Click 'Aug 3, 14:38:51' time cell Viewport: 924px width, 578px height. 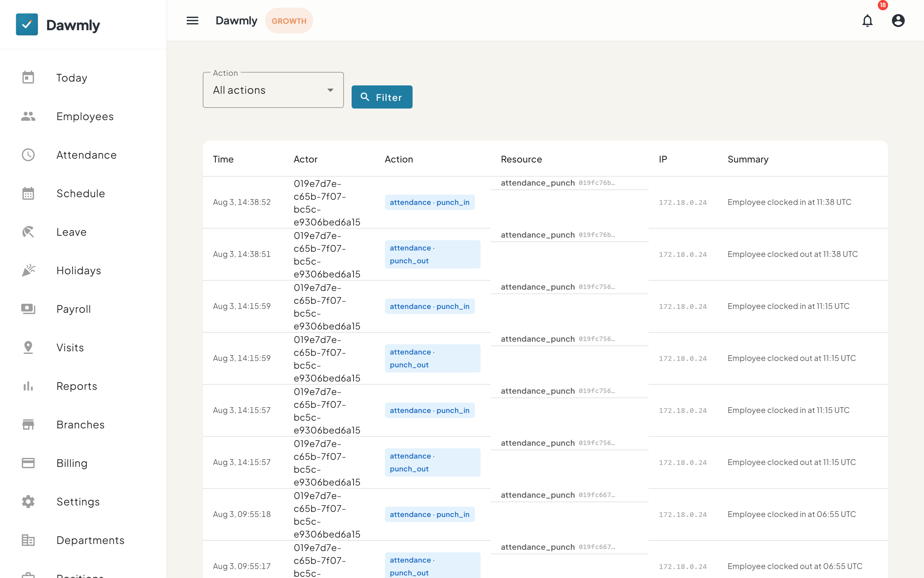(x=242, y=254)
